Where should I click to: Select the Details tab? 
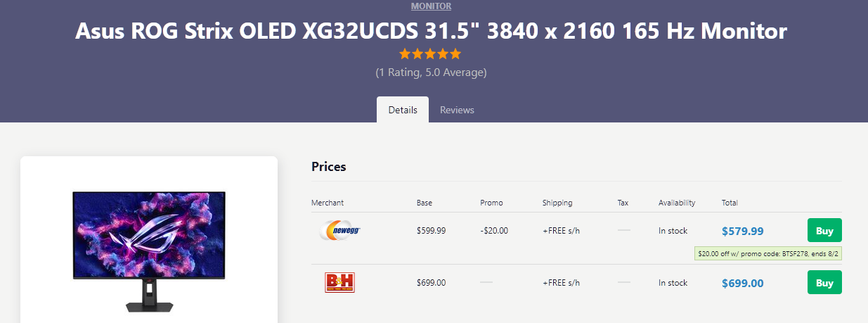tap(403, 110)
